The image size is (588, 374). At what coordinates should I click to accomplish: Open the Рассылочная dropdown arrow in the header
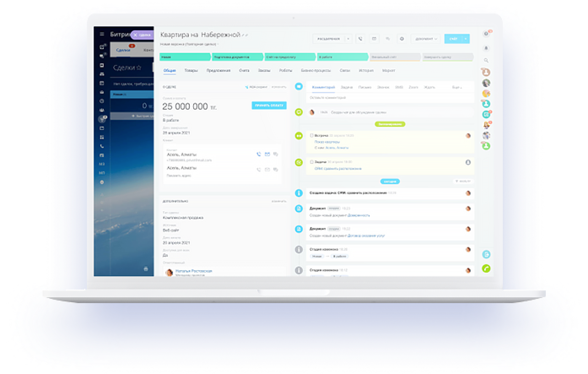(348, 39)
